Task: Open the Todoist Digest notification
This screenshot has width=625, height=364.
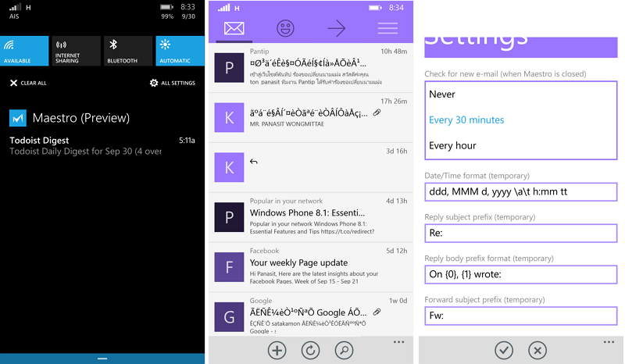Action: [102, 146]
